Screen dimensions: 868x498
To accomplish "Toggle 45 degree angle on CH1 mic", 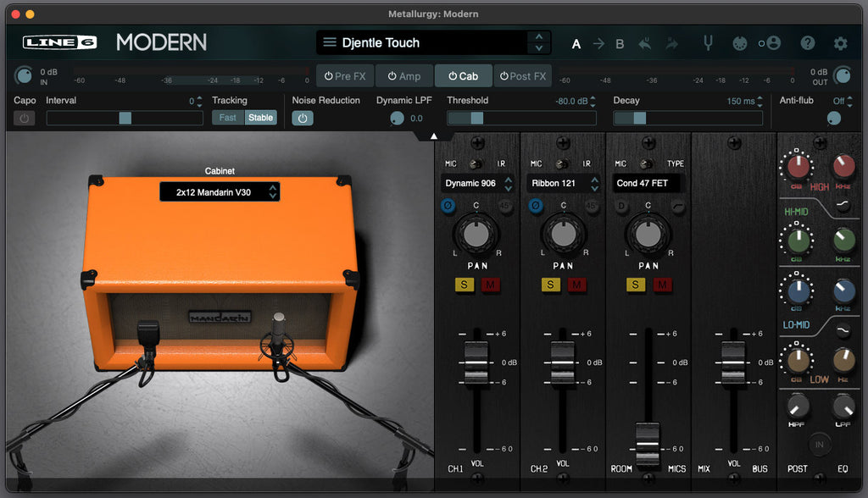I will coord(505,206).
